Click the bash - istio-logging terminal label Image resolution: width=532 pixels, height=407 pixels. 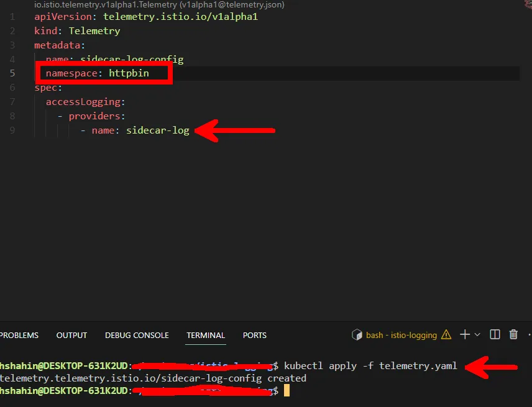pyautogui.click(x=401, y=335)
